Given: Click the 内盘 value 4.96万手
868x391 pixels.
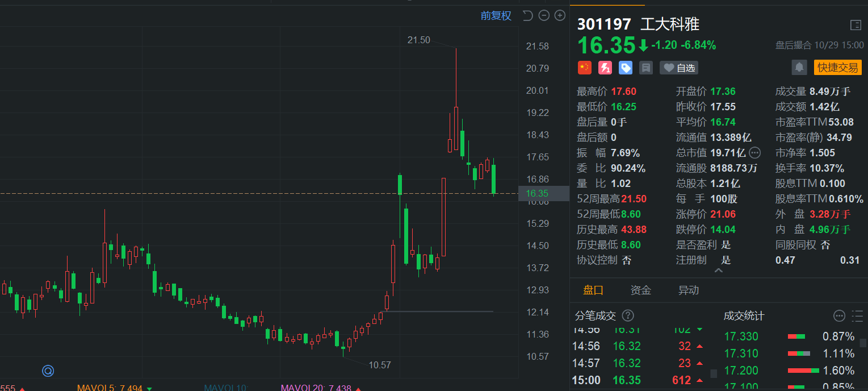Looking at the screenshot, I should (830, 230).
